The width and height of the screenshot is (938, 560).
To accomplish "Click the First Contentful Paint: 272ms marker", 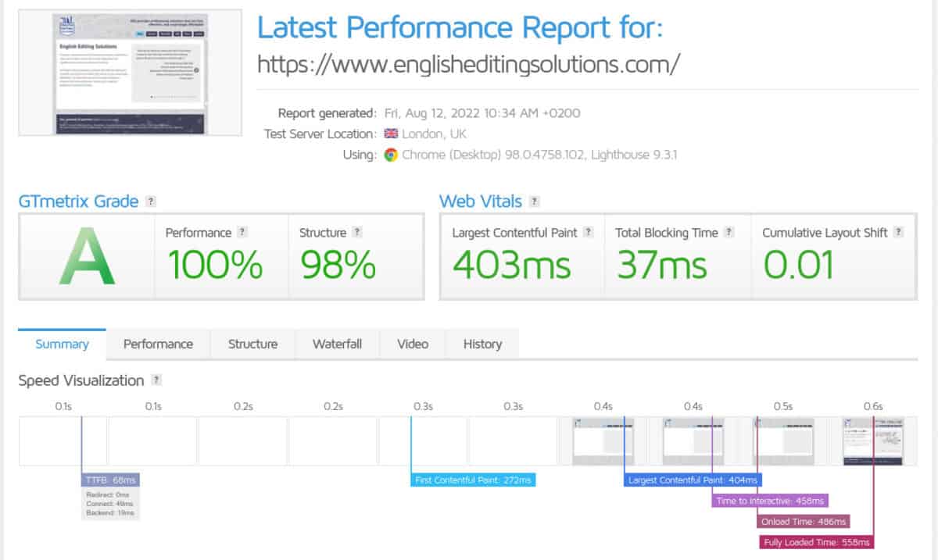I will [x=474, y=480].
